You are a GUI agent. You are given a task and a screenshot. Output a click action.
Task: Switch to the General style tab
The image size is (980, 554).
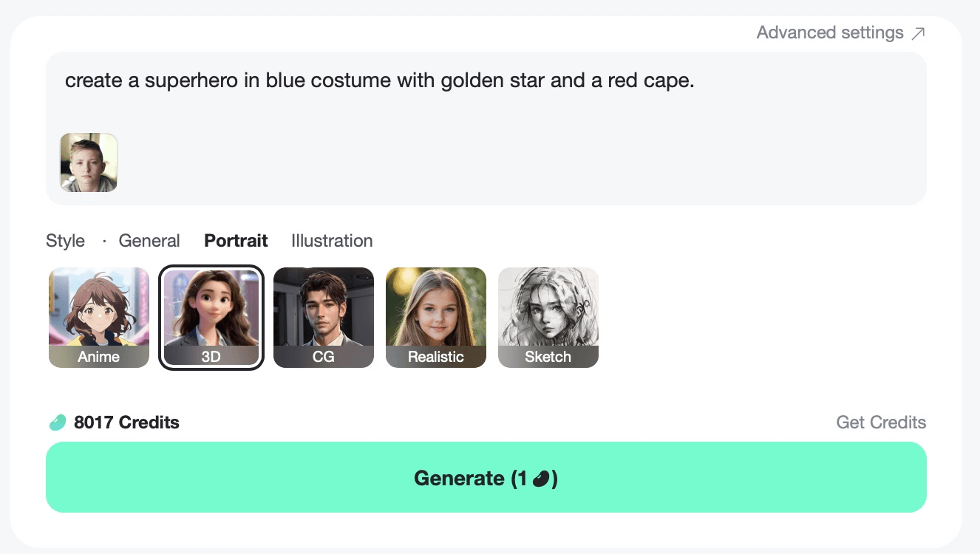point(149,241)
